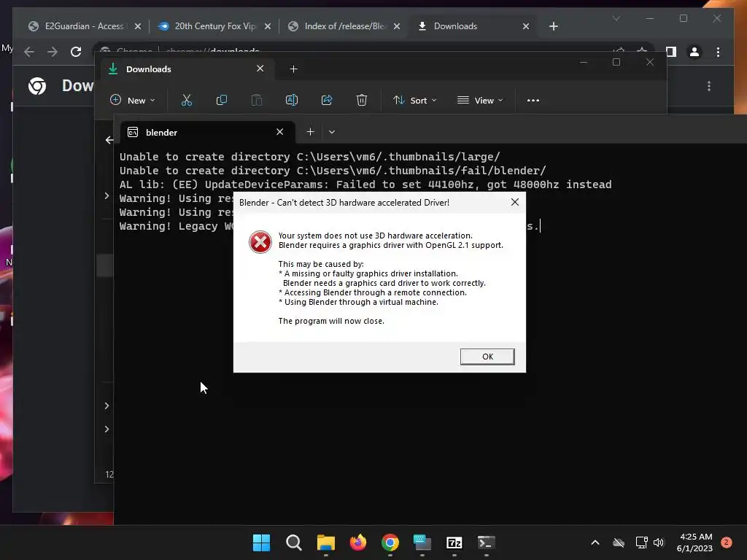This screenshot has width=747, height=560.
Task: Open the terminal profile dropdown arrow
Action: [332, 132]
